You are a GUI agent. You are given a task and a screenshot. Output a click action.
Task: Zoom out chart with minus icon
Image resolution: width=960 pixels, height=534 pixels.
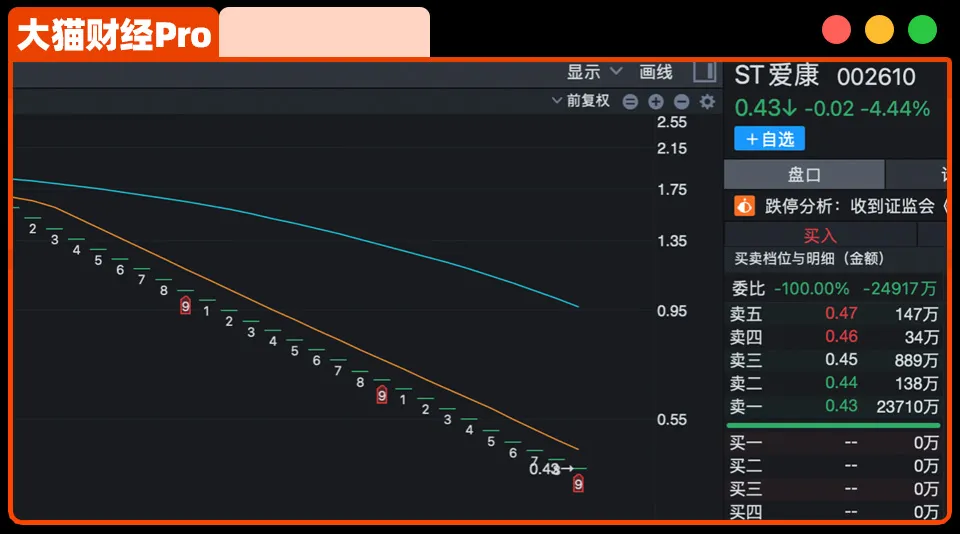coord(682,101)
